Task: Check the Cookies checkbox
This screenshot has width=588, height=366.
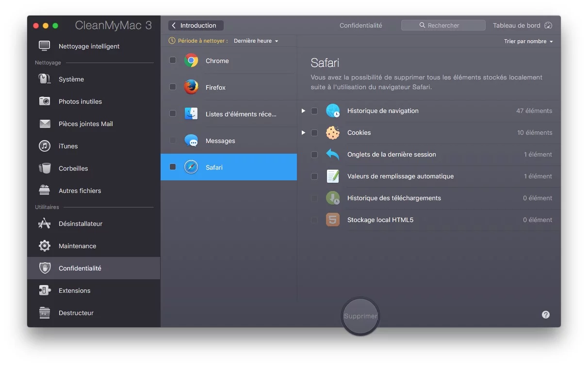Action: click(x=314, y=133)
